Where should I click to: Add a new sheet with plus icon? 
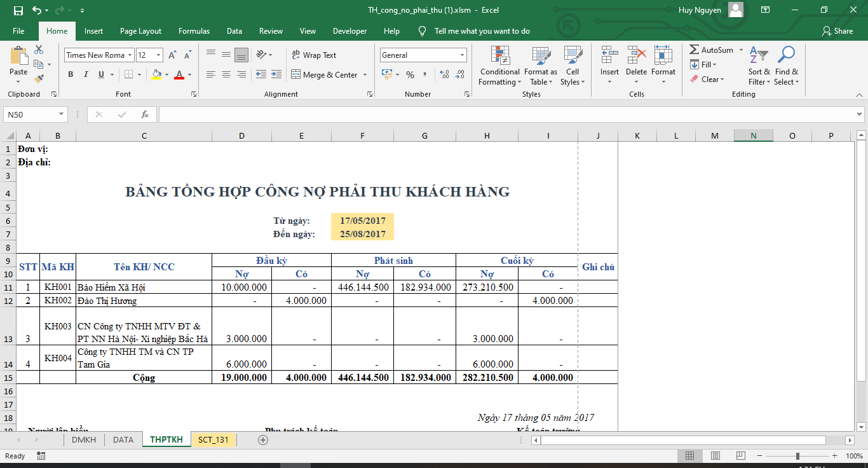tap(263, 439)
